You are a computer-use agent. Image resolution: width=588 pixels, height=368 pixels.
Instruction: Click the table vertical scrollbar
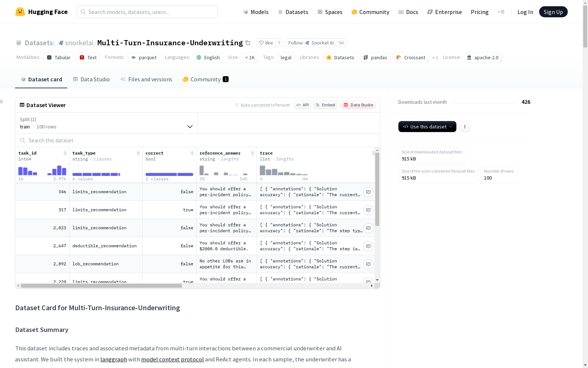[377, 189]
